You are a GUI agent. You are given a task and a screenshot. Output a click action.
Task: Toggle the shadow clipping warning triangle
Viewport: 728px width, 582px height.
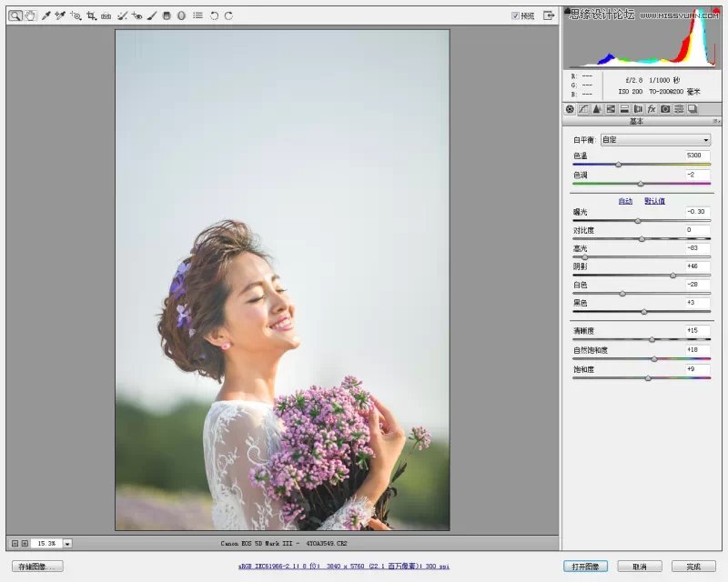click(568, 12)
